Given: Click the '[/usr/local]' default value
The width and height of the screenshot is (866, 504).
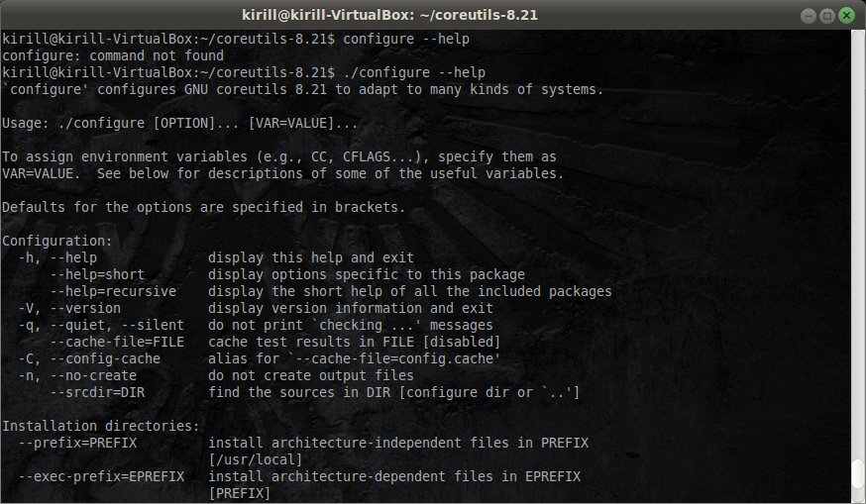Looking at the screenshot, I should point(256,459).
